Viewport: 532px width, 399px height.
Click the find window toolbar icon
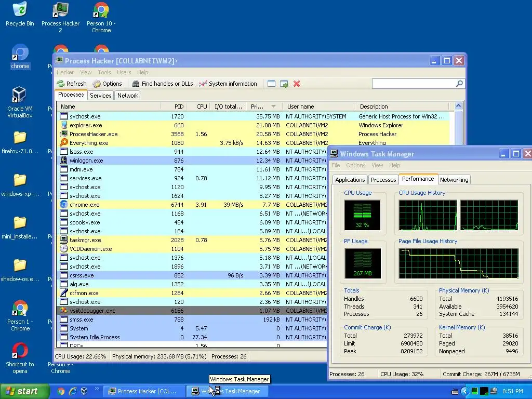271,84
